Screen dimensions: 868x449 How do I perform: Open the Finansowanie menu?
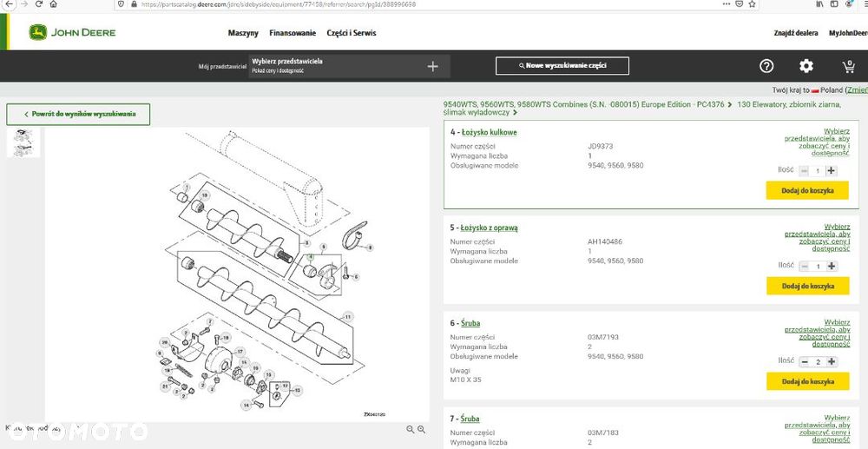tap(293, 33)
